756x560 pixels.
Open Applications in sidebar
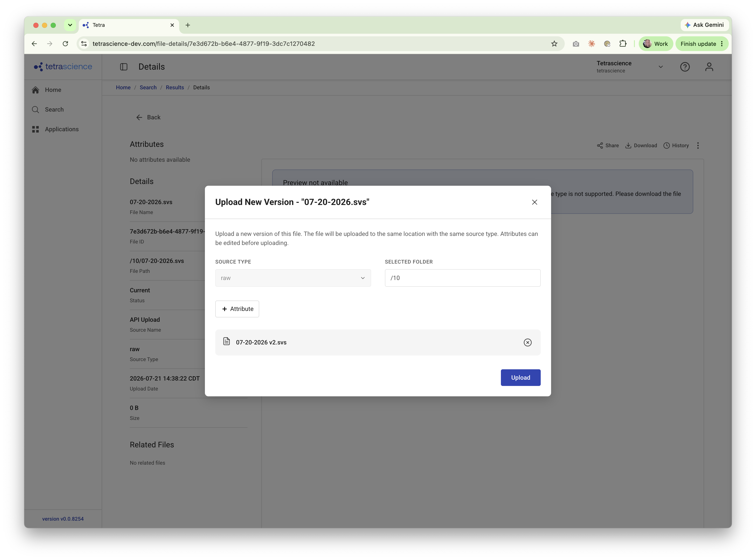click(x=62, y=129)
